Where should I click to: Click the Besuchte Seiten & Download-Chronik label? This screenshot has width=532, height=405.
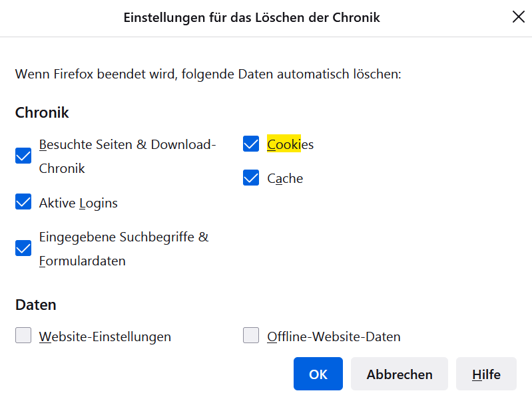tap(127, 144)
